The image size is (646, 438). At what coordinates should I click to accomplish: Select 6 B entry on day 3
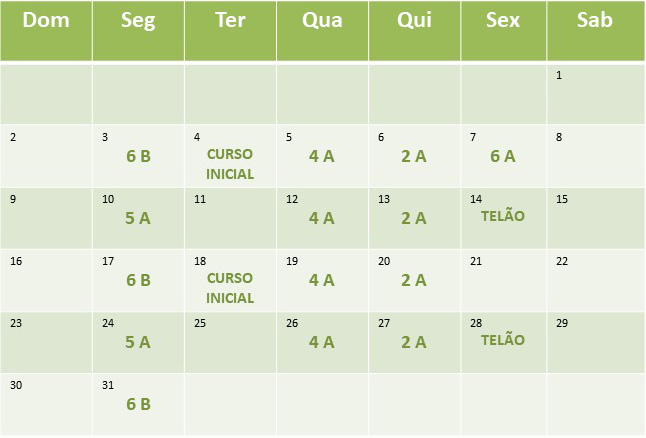click(138, 157)
